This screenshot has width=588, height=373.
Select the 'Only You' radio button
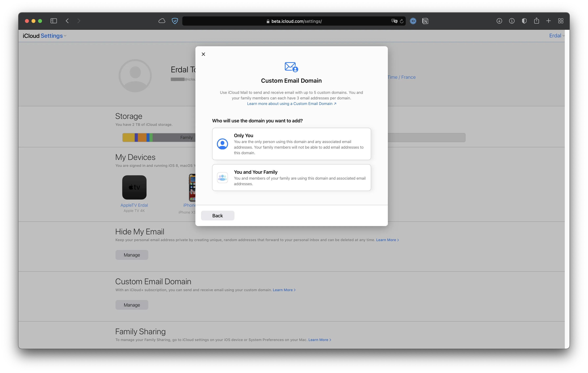point(291,144)
